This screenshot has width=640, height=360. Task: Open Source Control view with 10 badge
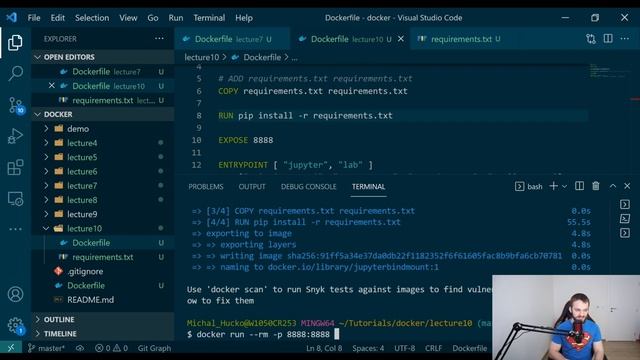click(x=16, y=105)
